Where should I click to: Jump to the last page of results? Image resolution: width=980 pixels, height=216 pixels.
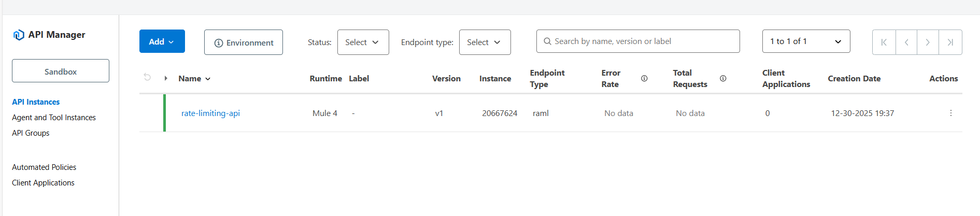pyautogui.click(x=950, y=42)
